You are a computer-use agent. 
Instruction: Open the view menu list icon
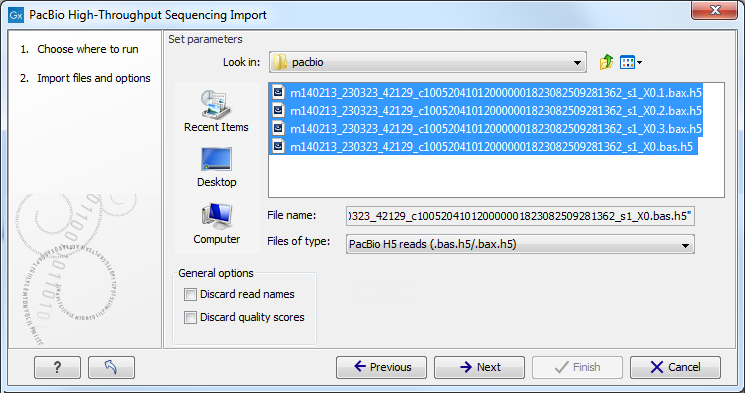click(x=631, y=62)
